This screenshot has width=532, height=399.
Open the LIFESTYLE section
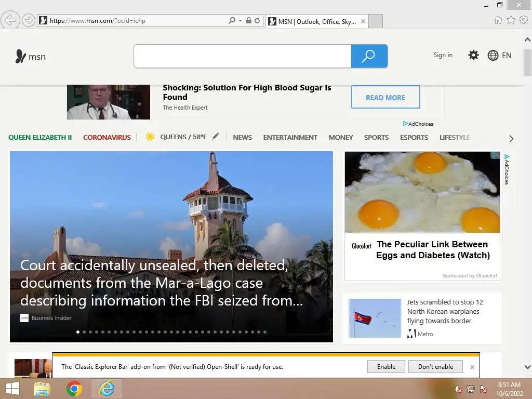tap(455, 137)
